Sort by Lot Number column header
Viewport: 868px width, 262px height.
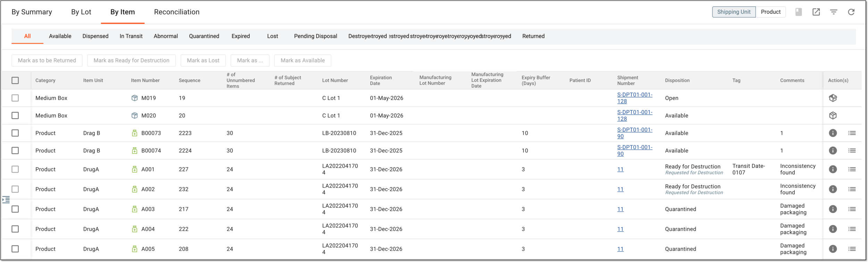[335, 81]
